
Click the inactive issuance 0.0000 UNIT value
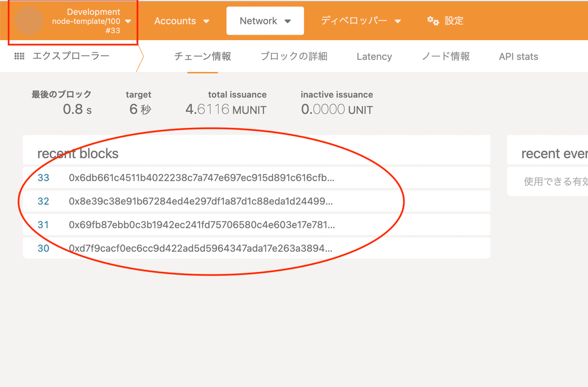(x=337, y=109)
